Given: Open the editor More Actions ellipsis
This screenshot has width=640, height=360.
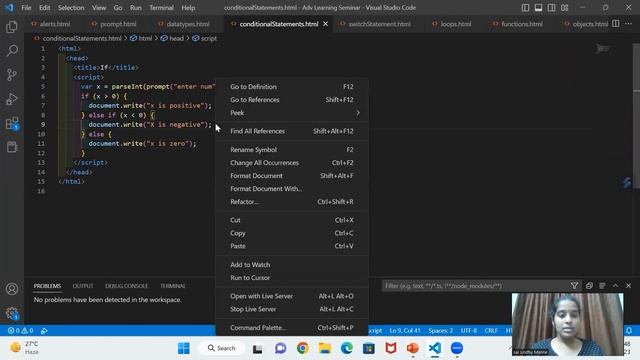Looking at the screenshot, I should tap(629, 24).
